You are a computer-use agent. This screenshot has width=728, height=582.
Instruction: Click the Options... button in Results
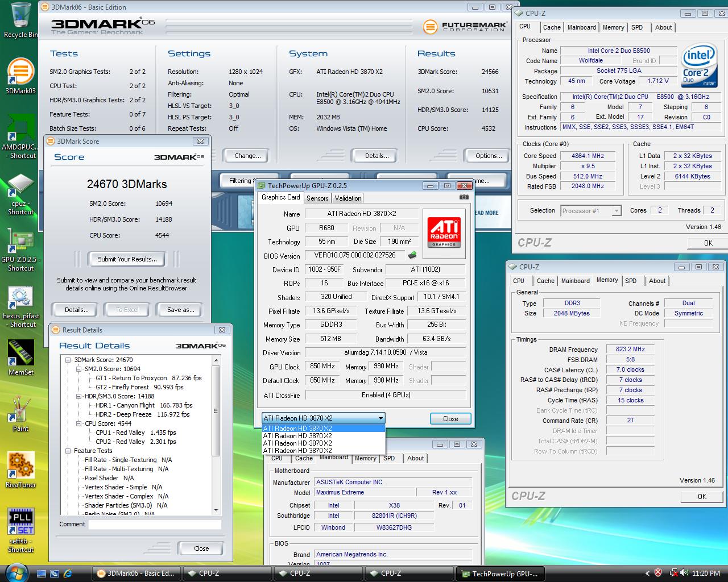[489, 156]
